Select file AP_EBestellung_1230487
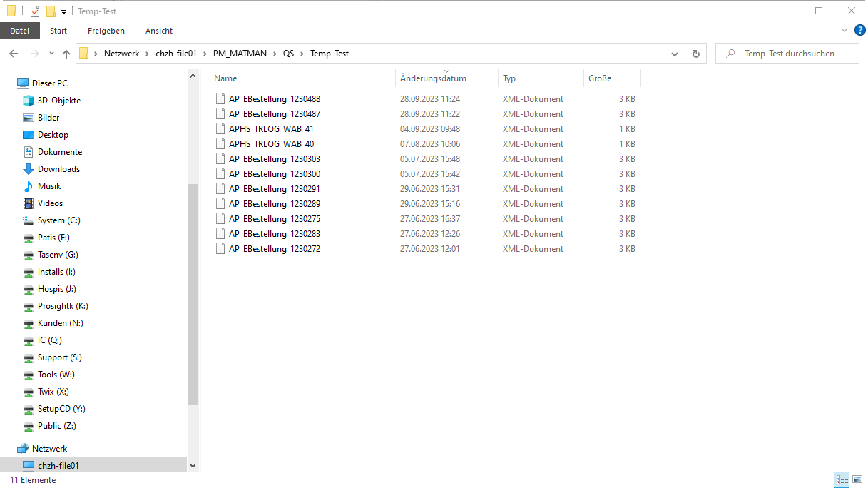The image size is (868, 488). click(x=275, y=114)
